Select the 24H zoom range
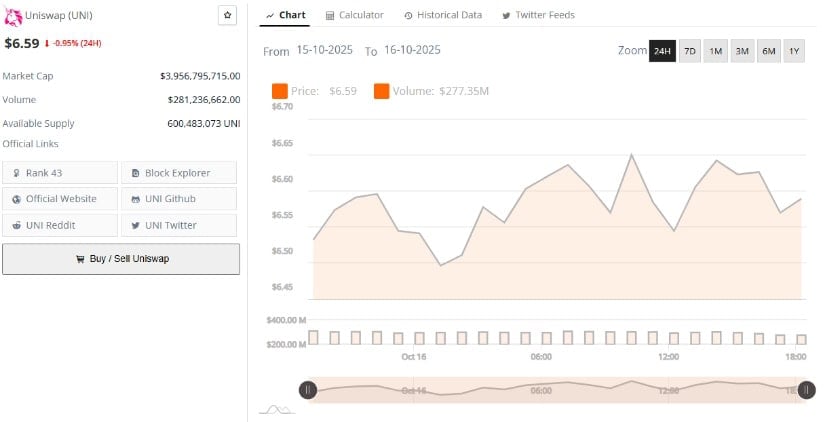 662,51
